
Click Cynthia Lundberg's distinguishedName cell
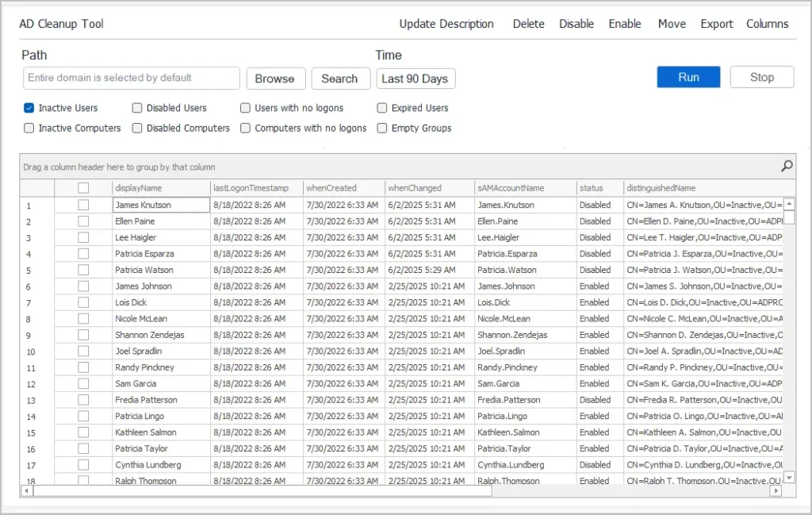coord(703,465)
